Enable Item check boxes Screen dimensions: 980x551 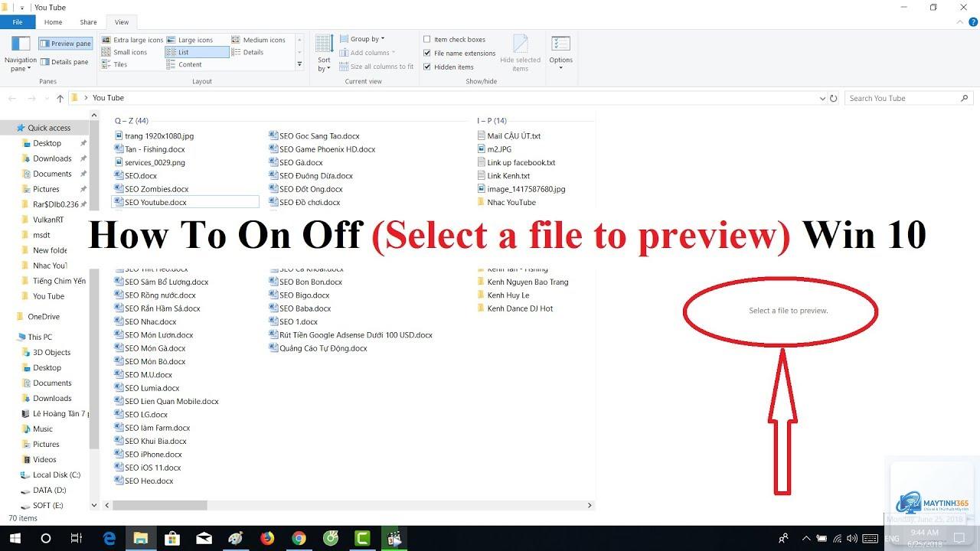pos(454,40)
